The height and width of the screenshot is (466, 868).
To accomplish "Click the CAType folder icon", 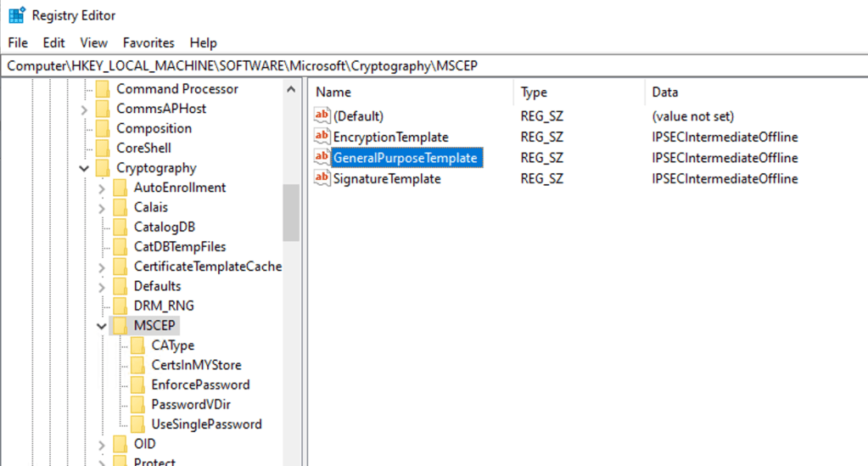I will click(138, 345).
